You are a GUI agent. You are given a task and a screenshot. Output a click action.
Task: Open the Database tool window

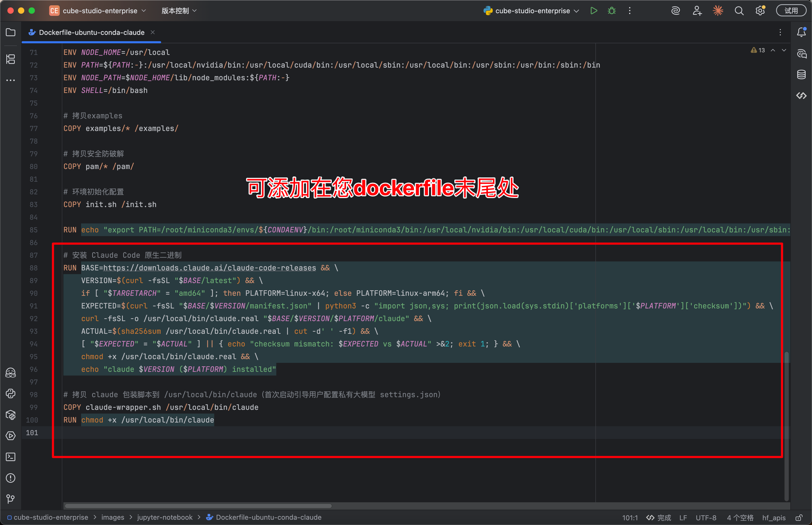[801, 75]
